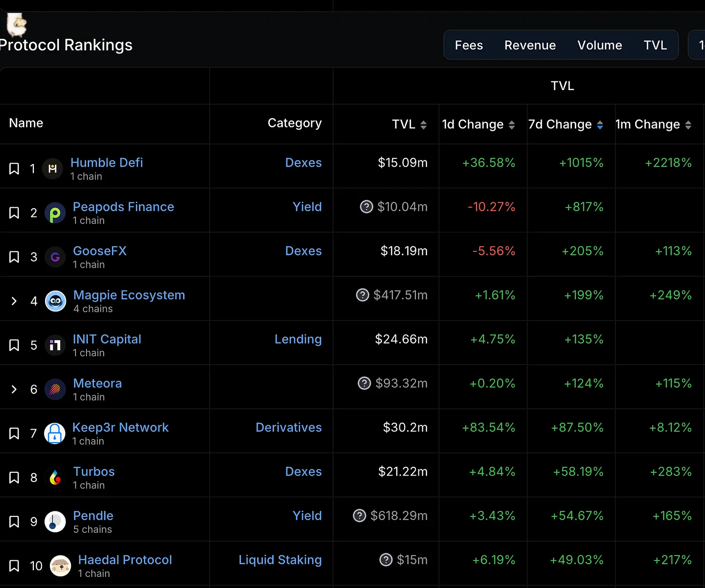The height and width of the screenshot is (588, 705).
Task: Click the GooseFX logo icon
Action: click(x=55, y=257)
